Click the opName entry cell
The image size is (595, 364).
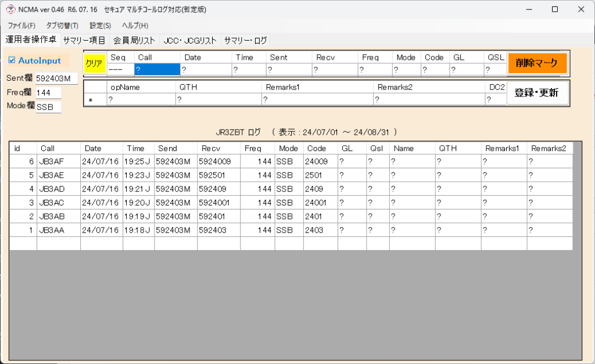[x=141, y=100]
